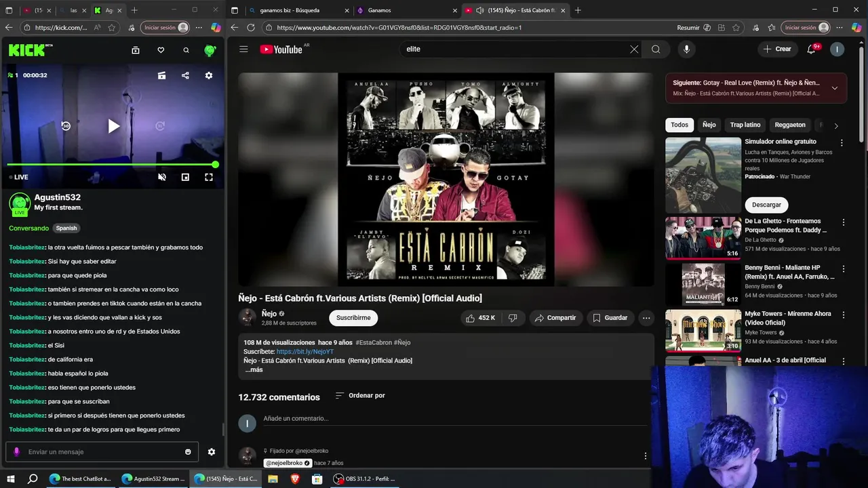Focus the Enviar un mensaje chat field

[102, 451]
